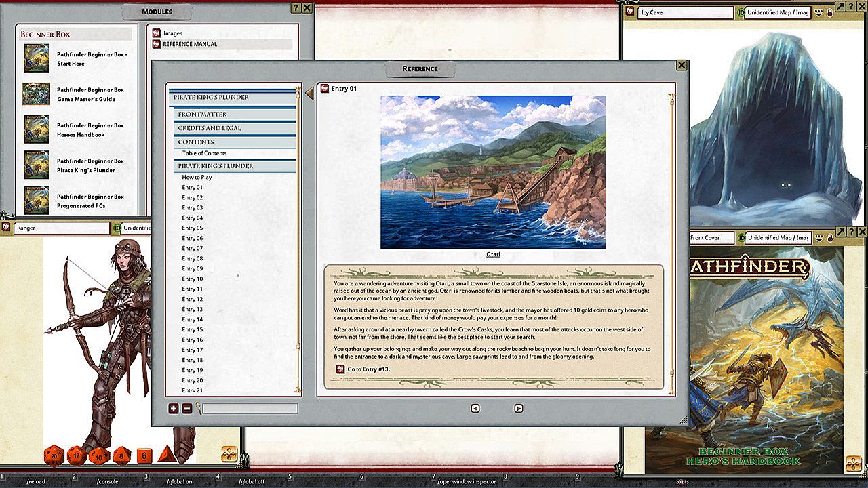Pick the orange d12 die
The image size is (868, 488).
click(77, 456)
